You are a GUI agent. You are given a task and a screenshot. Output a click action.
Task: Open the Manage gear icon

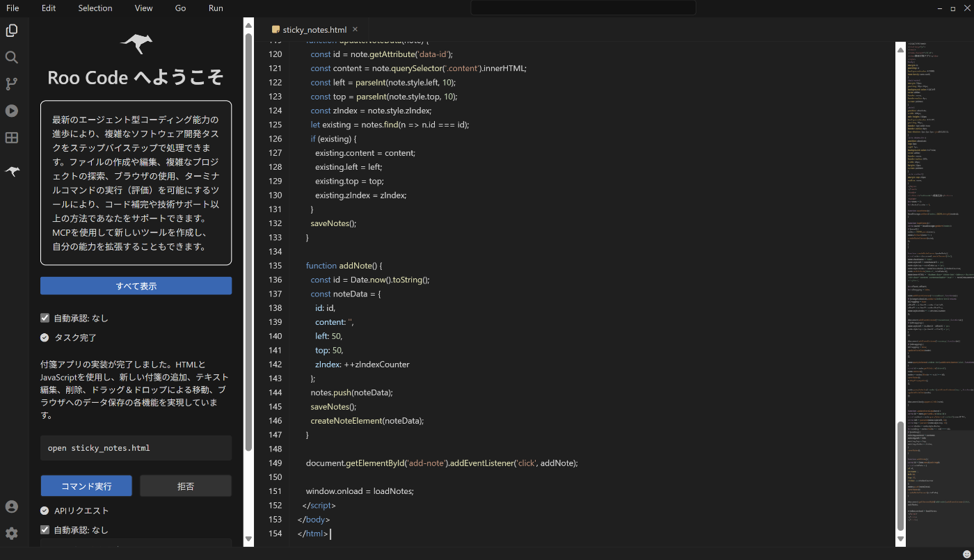point(12,534)
